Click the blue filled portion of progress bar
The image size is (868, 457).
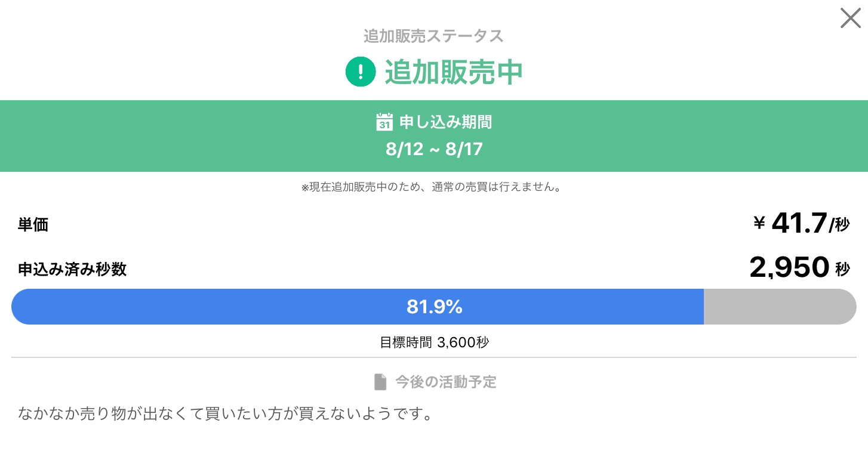[358, 307]
